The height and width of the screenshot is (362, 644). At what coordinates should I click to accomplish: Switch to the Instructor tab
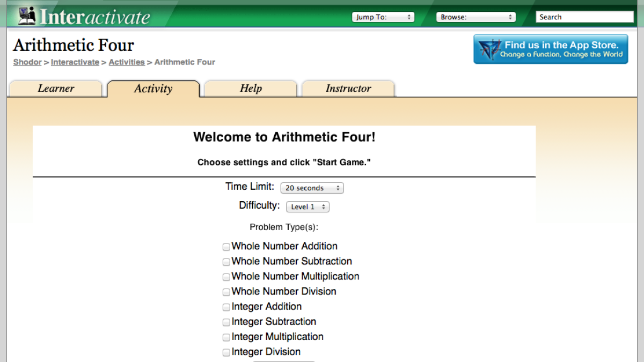pyautogui.click(x=348, y=88)
